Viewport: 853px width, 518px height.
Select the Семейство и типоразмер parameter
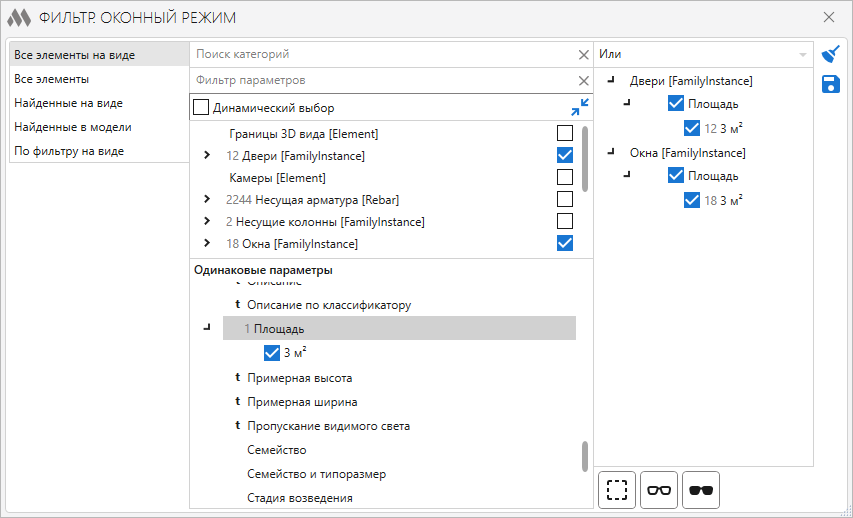(x=316, y=474)
